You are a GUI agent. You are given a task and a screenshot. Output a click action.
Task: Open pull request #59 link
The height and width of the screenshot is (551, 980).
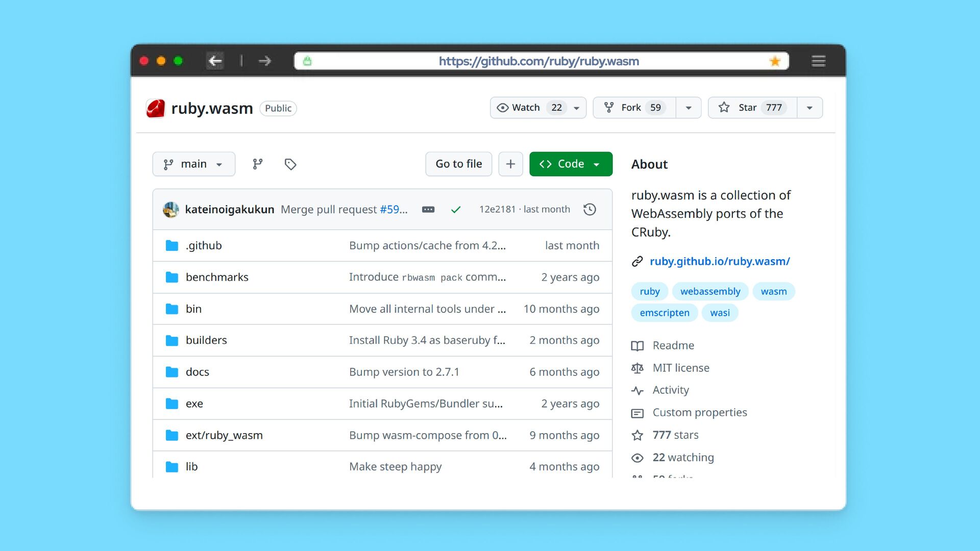394,210
